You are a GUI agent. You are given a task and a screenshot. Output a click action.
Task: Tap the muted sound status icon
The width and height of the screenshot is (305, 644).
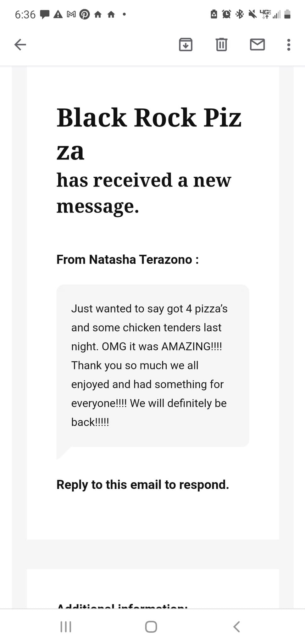pos(252,14)
